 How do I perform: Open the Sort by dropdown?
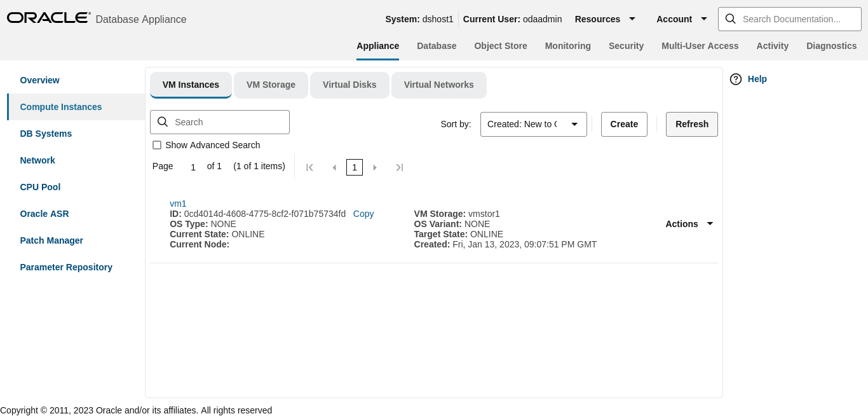(x=533, y=124)
